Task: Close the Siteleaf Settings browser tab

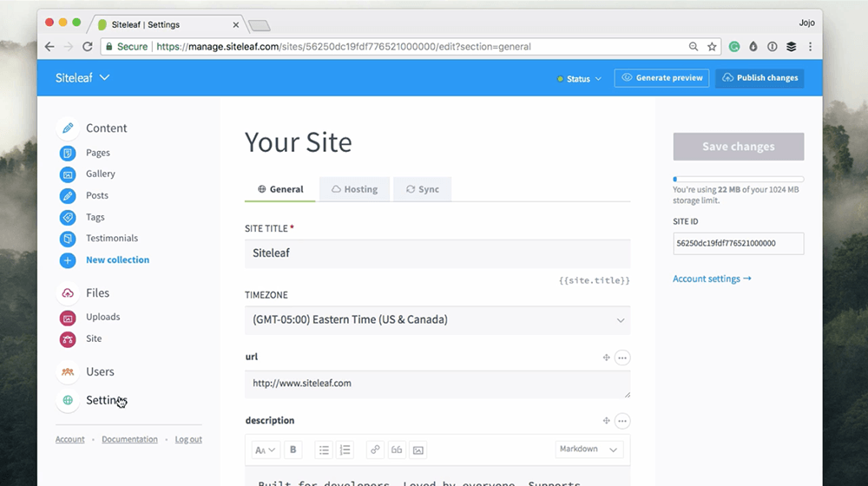Action: pyautogui.click(x=236, y=25)
